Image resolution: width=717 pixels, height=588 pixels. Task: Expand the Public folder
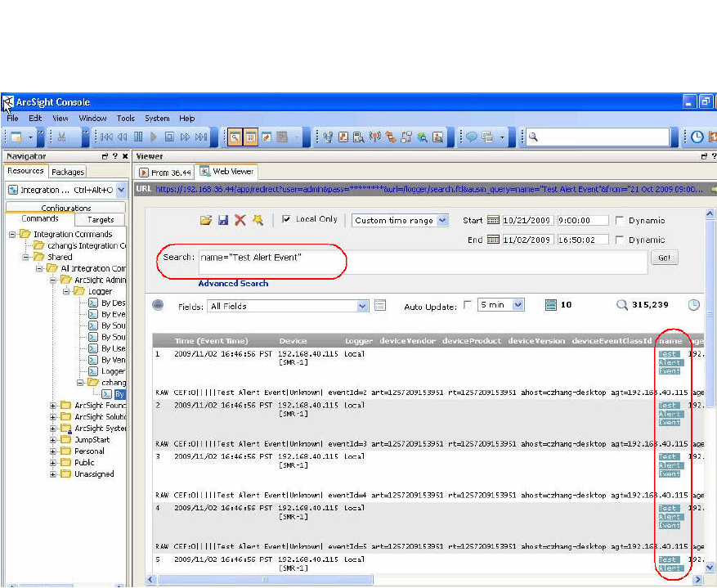[x=53, y=463]
